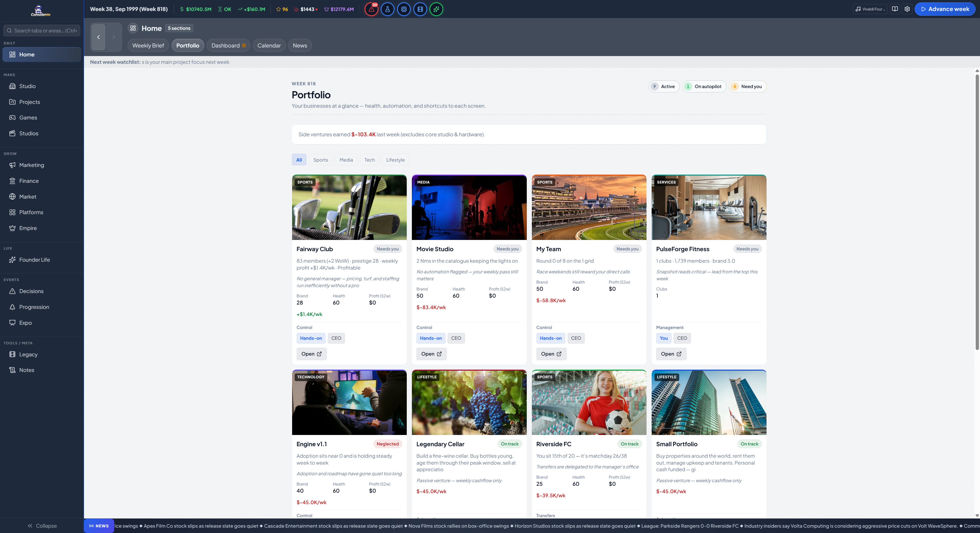The height and width of the screenshot is (533, 980).
Task: Open the settings gear icon
Action: 907,9
